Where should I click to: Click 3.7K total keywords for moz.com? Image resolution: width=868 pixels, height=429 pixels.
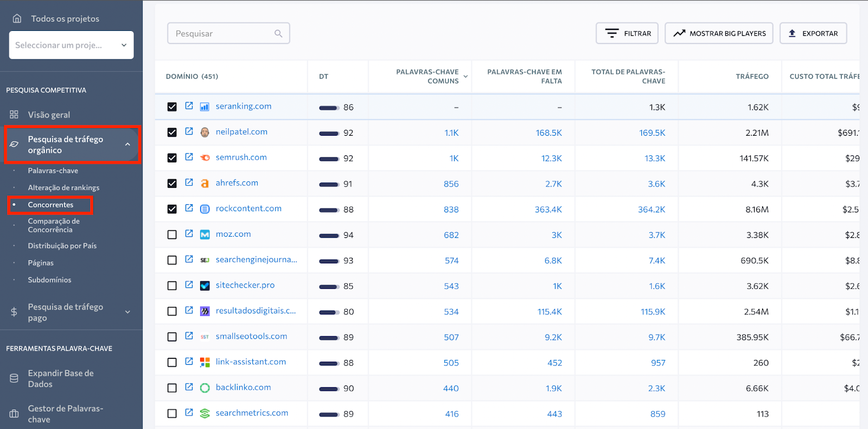656,235
